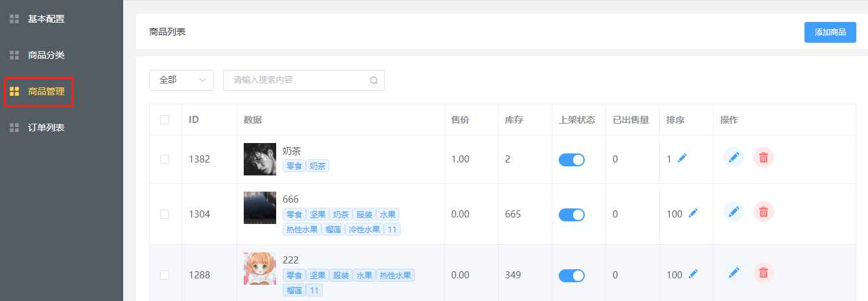Click the thumbnail of product 222
The height and width of the screenshot is (301, 868).
click(x=259, y=269)
